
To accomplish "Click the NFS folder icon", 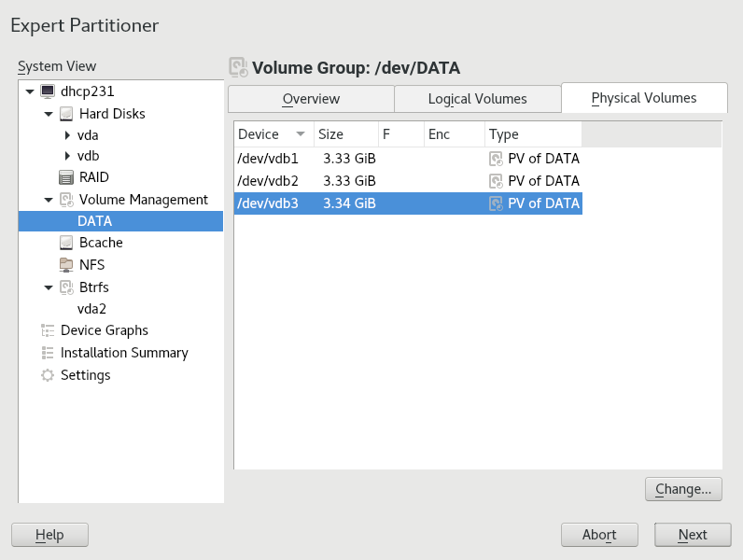I will click(x=66, y=265).
